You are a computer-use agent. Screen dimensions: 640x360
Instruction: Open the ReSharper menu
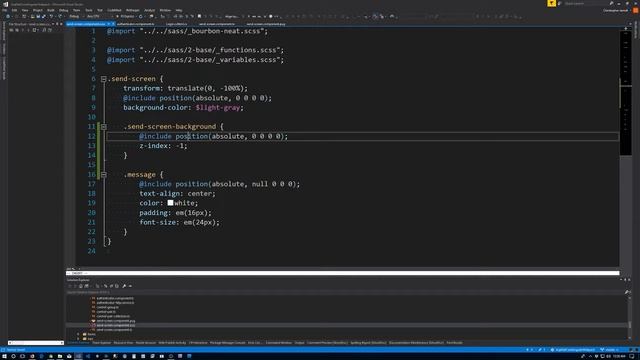click(132, 10)
